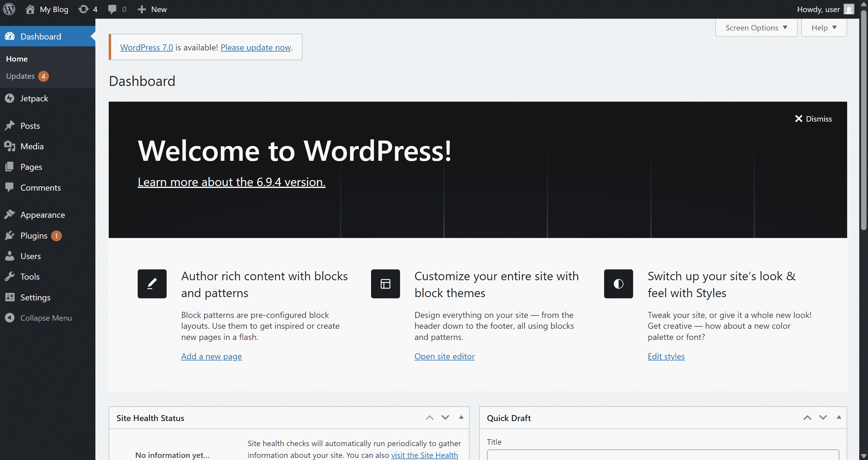Image resolution: width=868 pixels, height=460 pixels.
Task: Move Quick Draft widget down
Action: click(823, 417)
